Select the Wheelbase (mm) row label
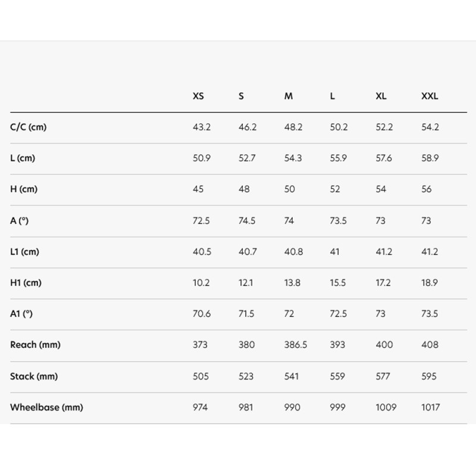The width and height of the screenshot is (476, 476). 46,408
